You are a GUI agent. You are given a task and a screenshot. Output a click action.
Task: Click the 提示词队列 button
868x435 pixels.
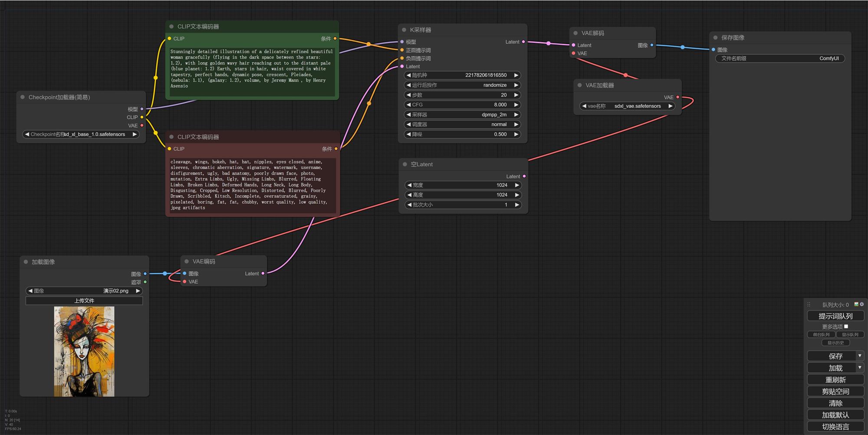(x=835, y=316)
